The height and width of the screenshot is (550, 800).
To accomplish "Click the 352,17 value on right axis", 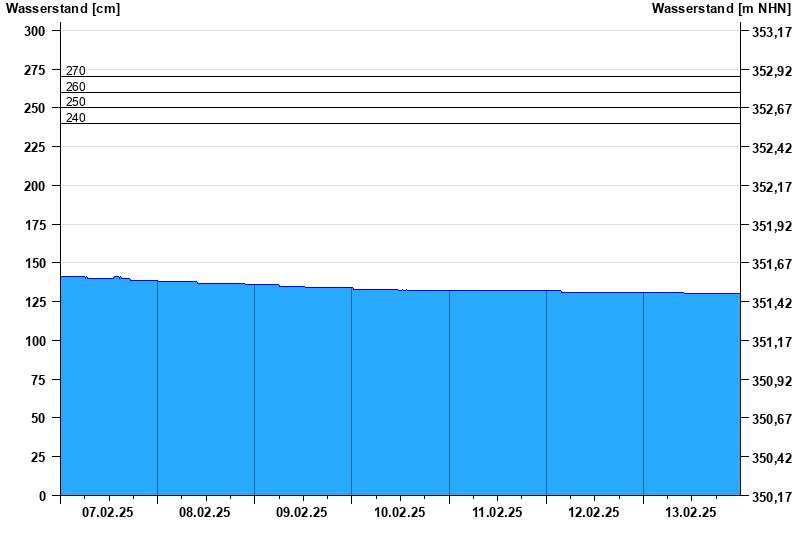I will pyautogui.click(x=772, y=187).
